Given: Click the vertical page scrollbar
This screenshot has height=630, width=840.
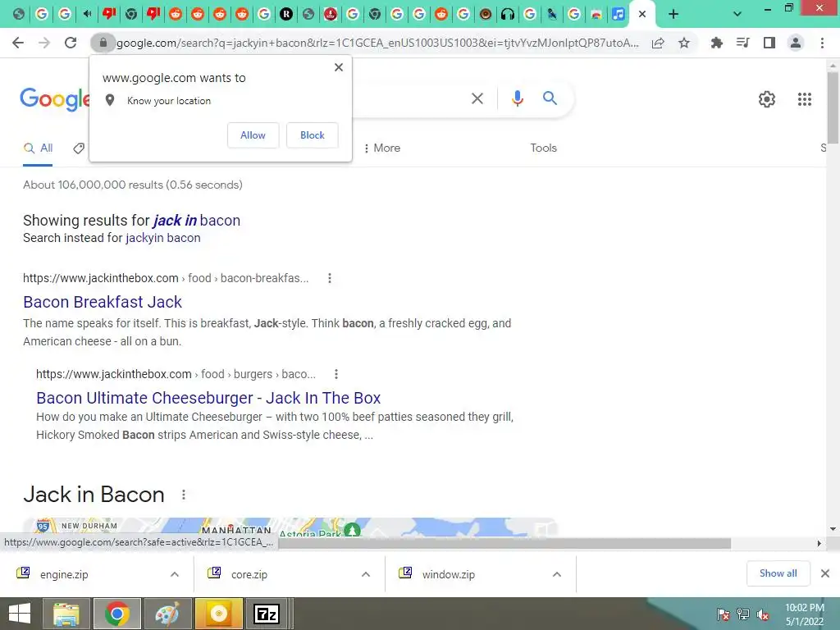Looking at the screenshot, I should 833,107.
